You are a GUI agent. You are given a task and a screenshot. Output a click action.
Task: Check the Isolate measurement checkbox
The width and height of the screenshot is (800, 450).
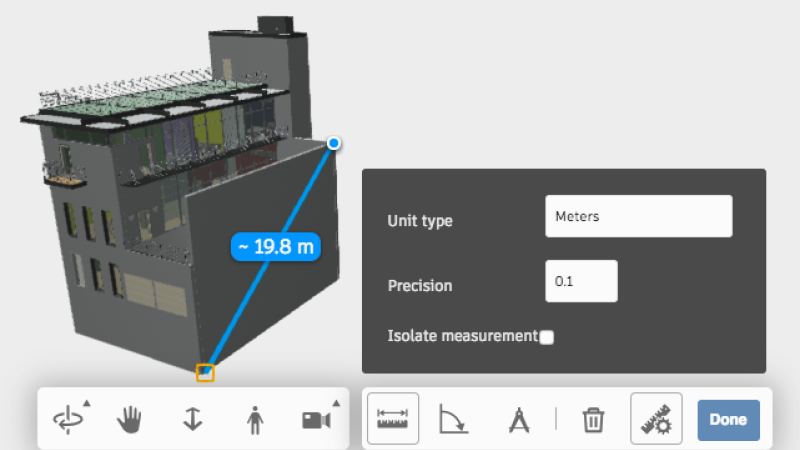(546, 337)
